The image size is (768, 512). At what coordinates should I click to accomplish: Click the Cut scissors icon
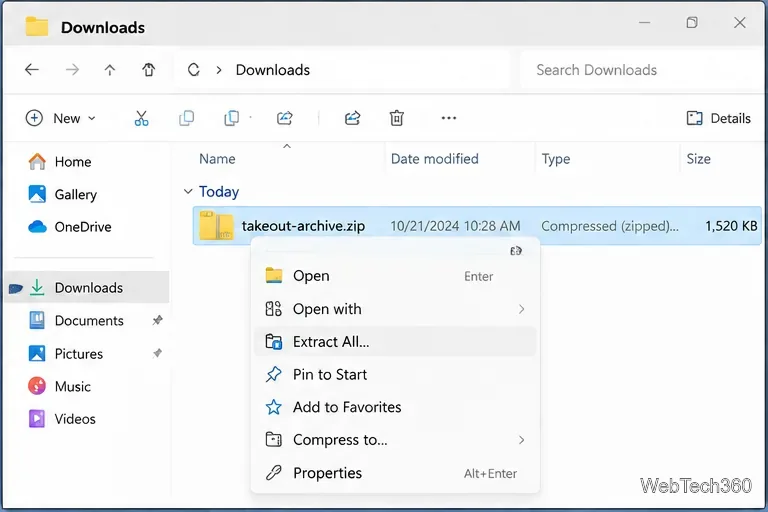pos(141,118)
